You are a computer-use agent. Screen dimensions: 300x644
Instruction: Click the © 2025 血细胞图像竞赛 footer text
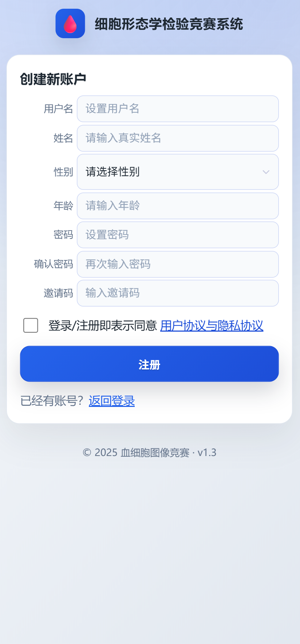tap(149, 453)
